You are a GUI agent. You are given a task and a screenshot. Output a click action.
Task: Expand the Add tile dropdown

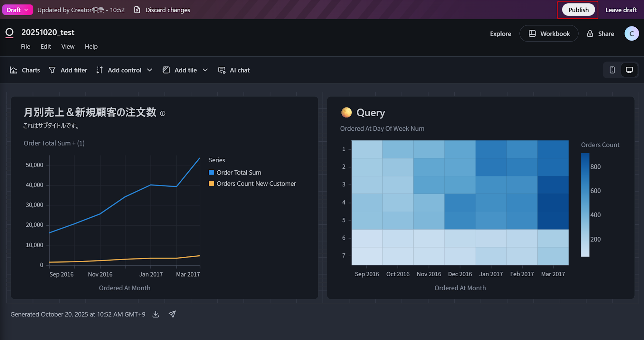tap(205, 70)
